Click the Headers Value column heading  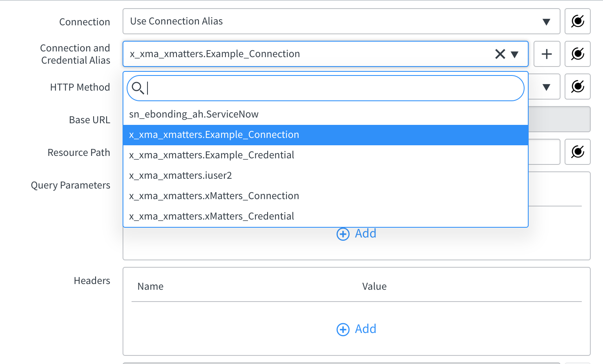tap(374, 286)
